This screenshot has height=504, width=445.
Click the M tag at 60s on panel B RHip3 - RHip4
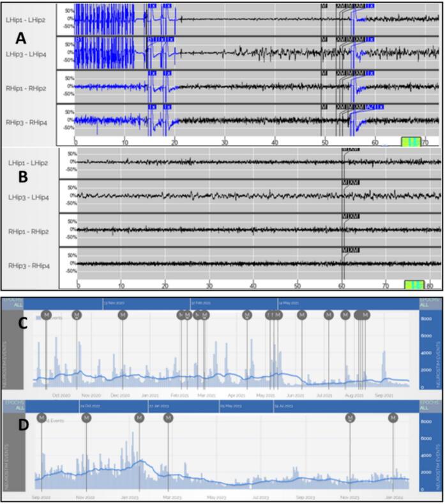coord(345,250)
